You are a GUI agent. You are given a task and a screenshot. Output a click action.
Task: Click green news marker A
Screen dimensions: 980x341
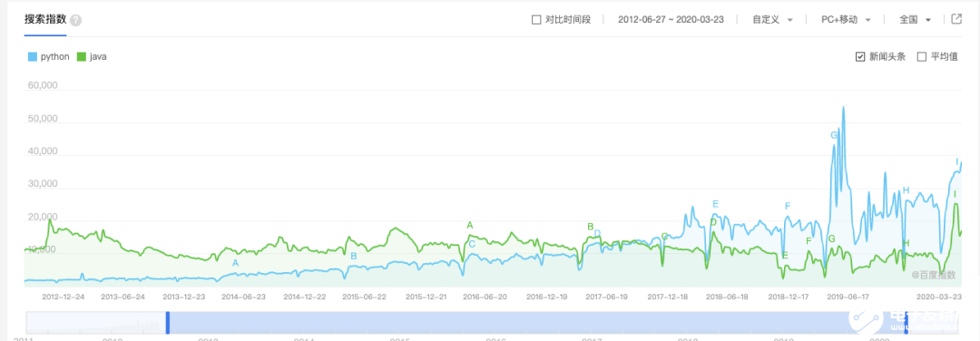(470, 225)
